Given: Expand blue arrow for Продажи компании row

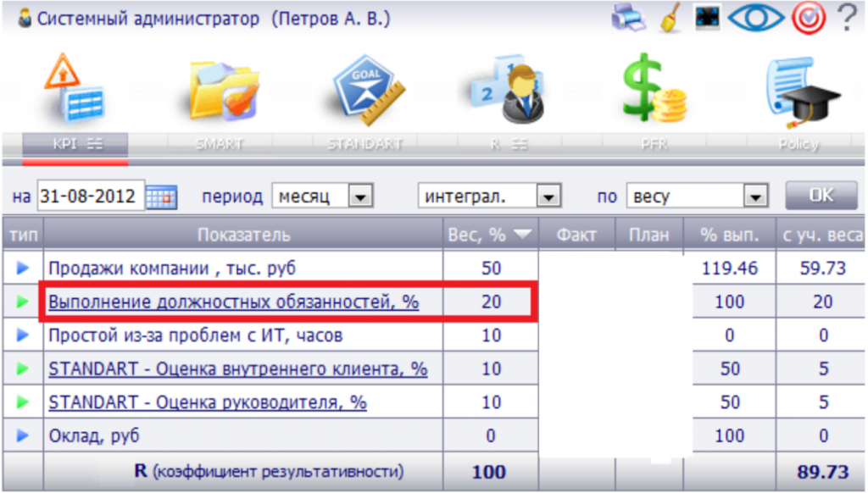Looking at the screenshot, I should (x=22, y=268).
